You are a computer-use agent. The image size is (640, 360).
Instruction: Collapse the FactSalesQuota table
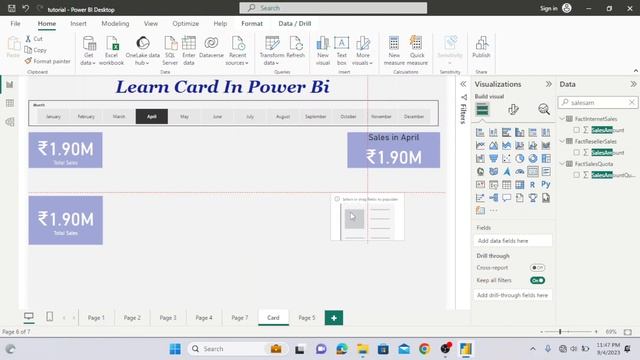[x=562, y=164]
